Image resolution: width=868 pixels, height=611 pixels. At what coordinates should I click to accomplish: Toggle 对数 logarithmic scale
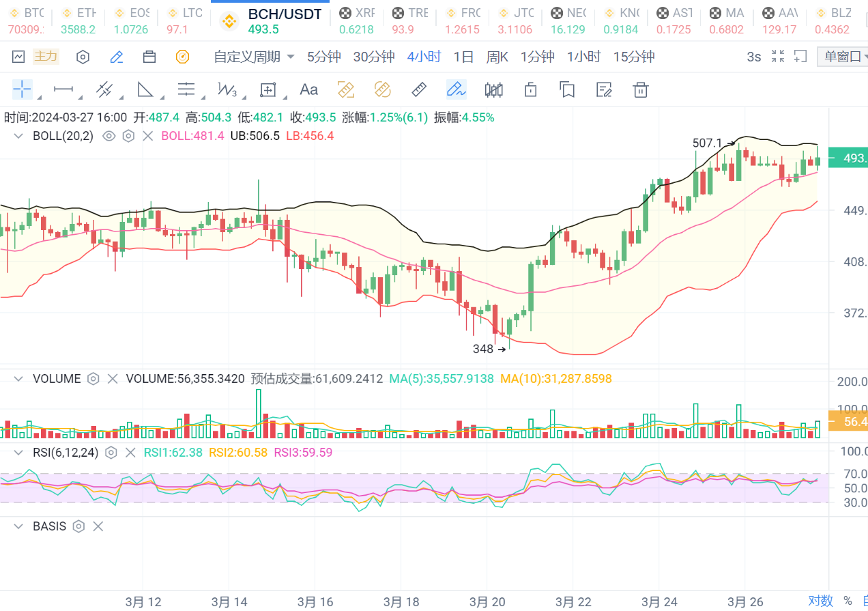tap(820, 601)
